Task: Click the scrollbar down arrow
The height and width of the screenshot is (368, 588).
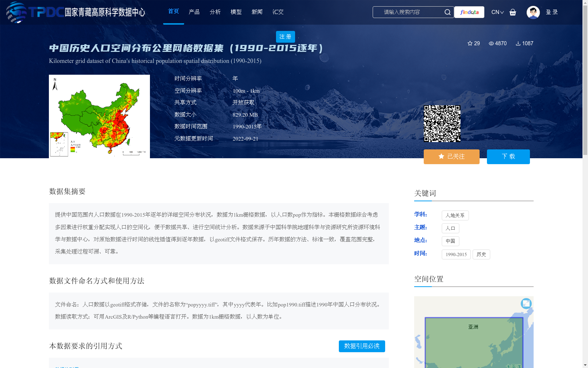Action: 585,365
